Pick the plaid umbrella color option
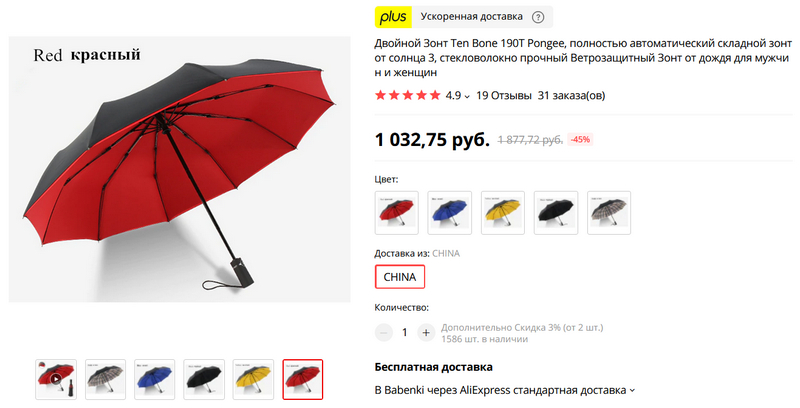This screenshot has height=408, width=800. (x=609, y=213)
